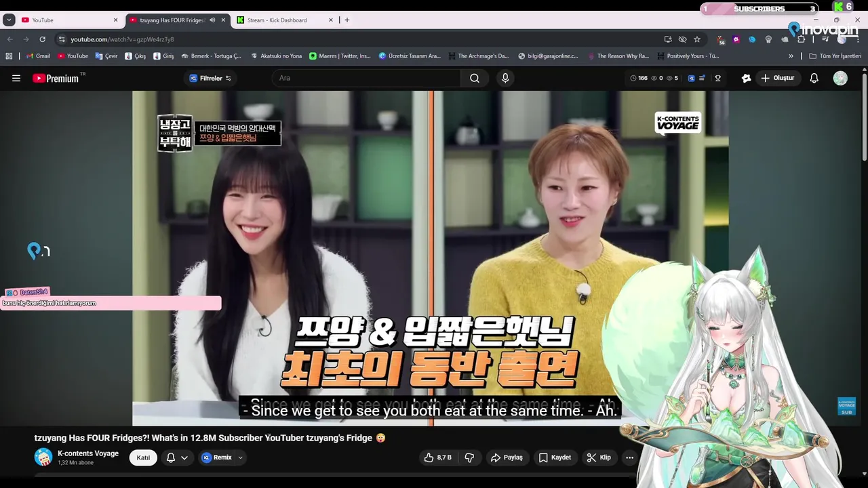Open Tüm Yer İşaretleri bookmarks folder
The height and width of the screenshot is (488, 868).
835,56
